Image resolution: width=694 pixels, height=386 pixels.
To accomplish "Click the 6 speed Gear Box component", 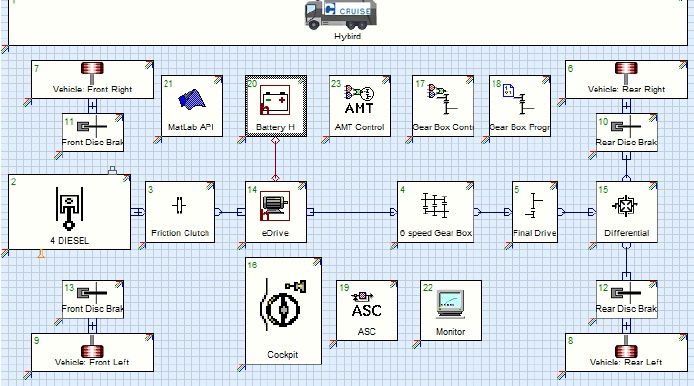I will (436, 212).
